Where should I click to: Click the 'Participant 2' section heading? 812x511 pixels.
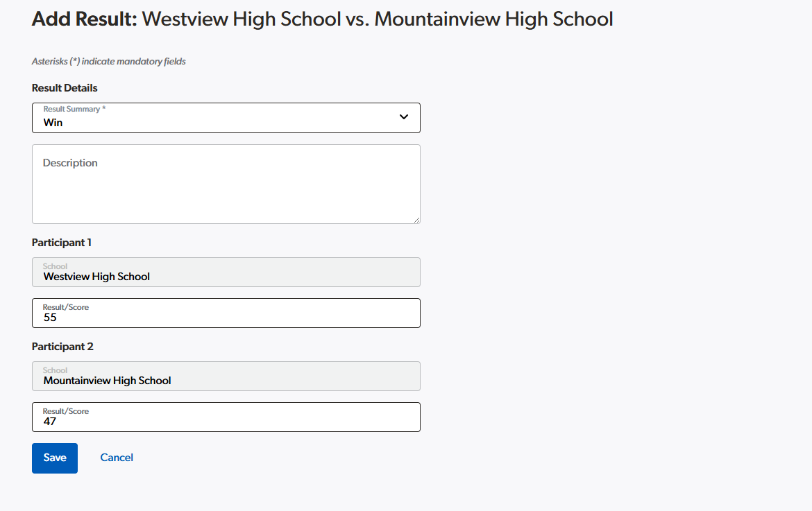click(62, 347)
